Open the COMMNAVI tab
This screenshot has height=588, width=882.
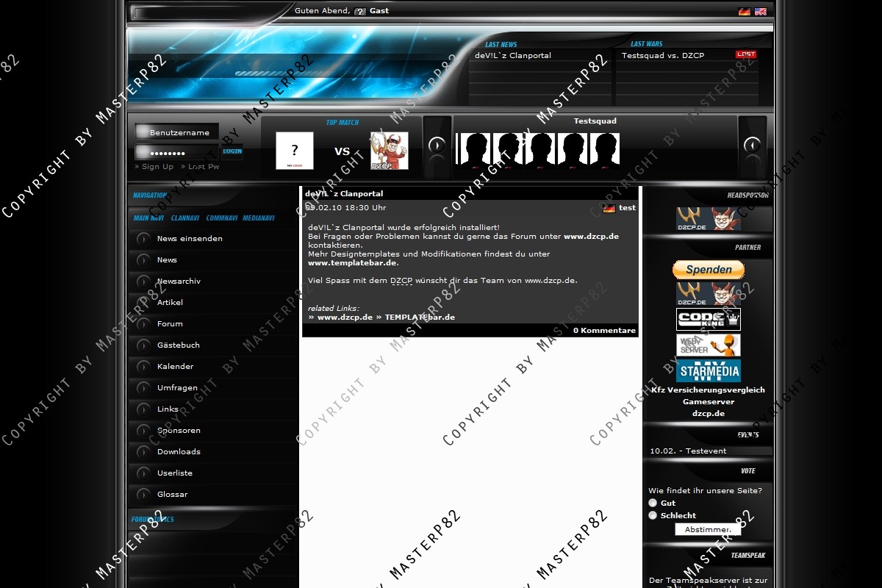click(x=221, y=218)
